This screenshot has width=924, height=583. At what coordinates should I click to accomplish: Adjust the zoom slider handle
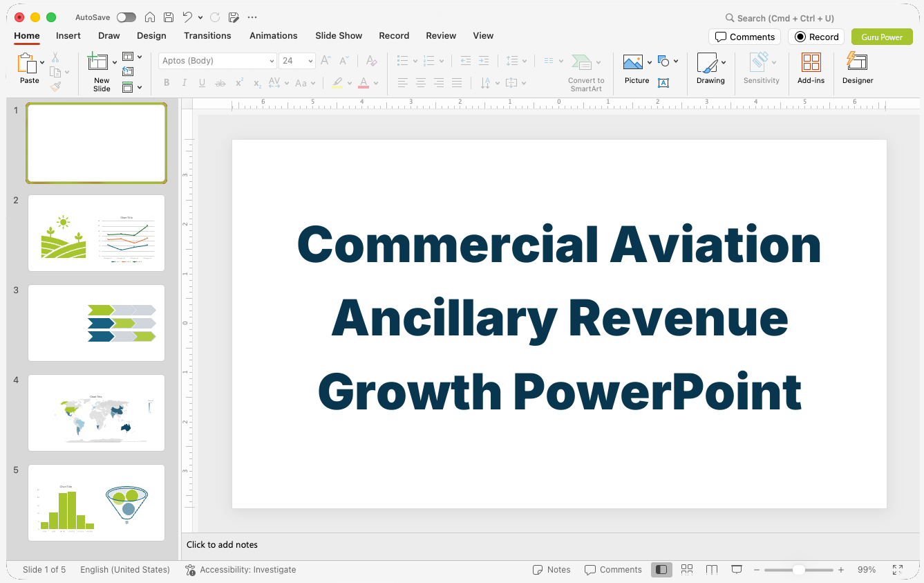coord(799,570)
